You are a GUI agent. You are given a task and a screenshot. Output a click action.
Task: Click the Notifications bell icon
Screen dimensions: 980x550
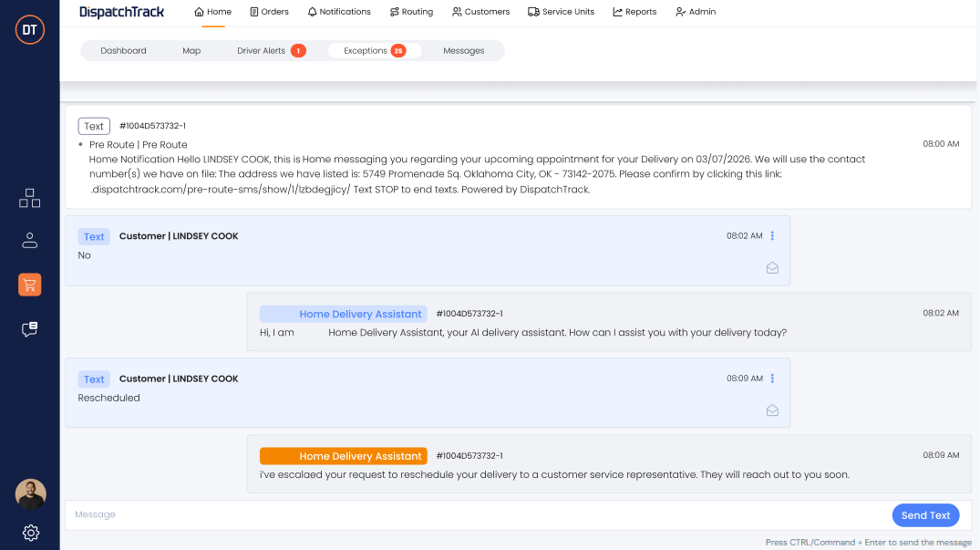312,12
